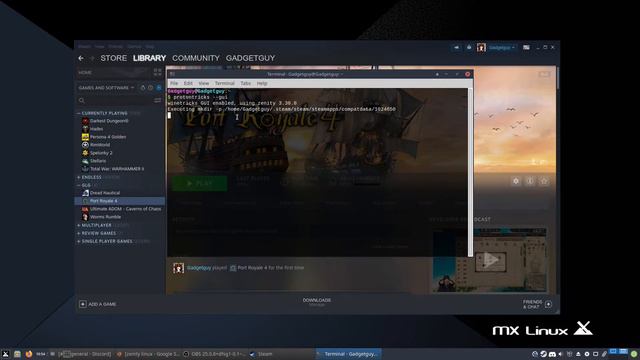Switch Steam to Big Picture mode icon
The width and height of the screenshot is (640, 360).
[x=526, y=47]
